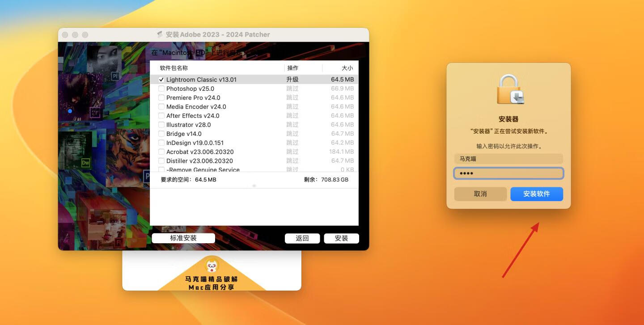The width and height of the screenshot is (644, 325).
Task: Click the 大小 column header
Action: (347, 68)
